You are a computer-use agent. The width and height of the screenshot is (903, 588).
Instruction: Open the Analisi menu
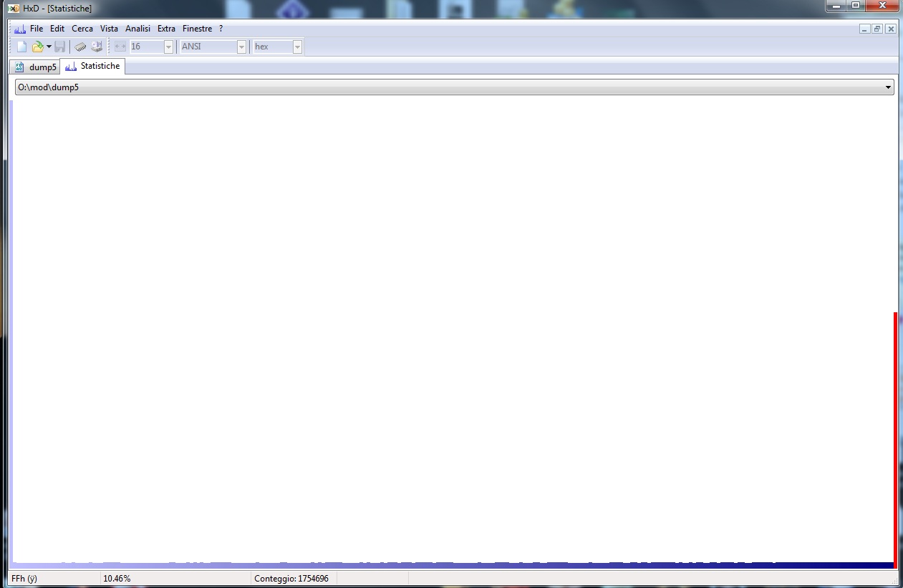click(137, 29)
